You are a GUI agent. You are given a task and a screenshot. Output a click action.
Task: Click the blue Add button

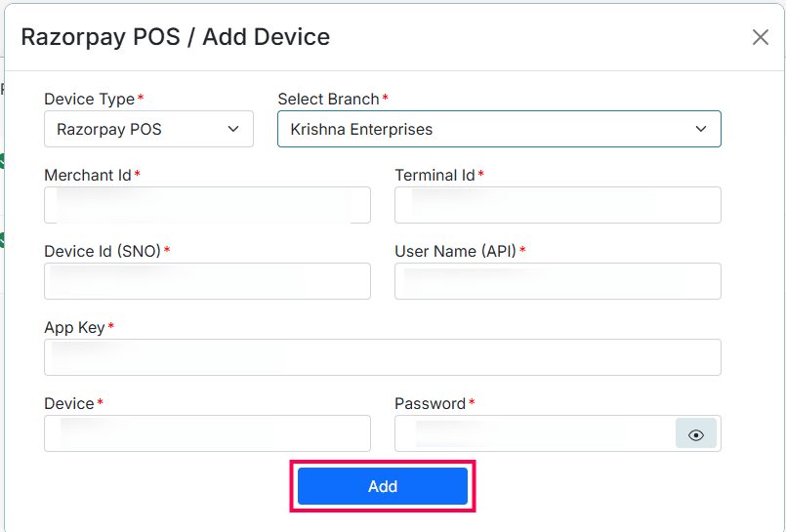tap(383, 486)
